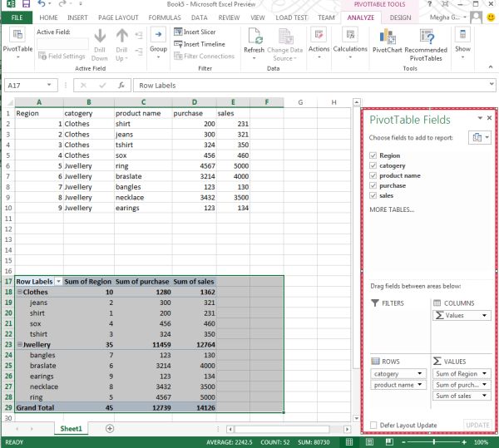Click the Drill Down arrow icon
This screenshot has height=448, width=499.
[x=100, y=37]
